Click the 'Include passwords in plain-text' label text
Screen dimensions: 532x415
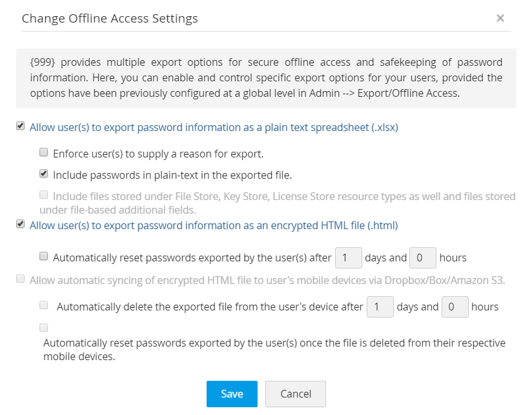pos(172,174)
